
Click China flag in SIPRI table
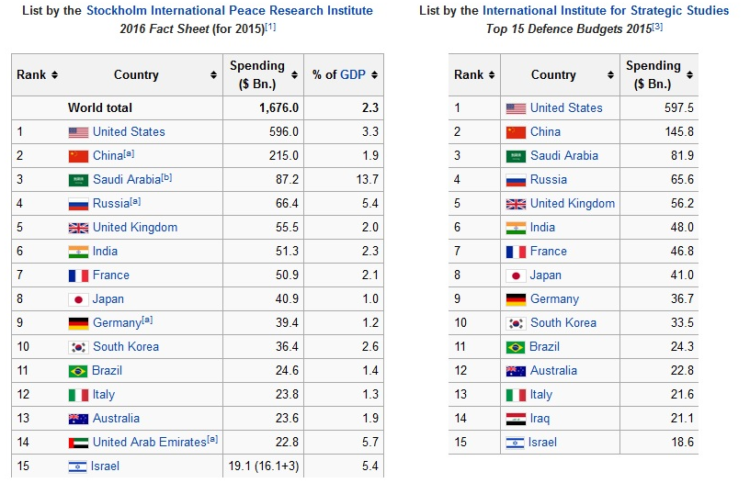coord(78,156)
